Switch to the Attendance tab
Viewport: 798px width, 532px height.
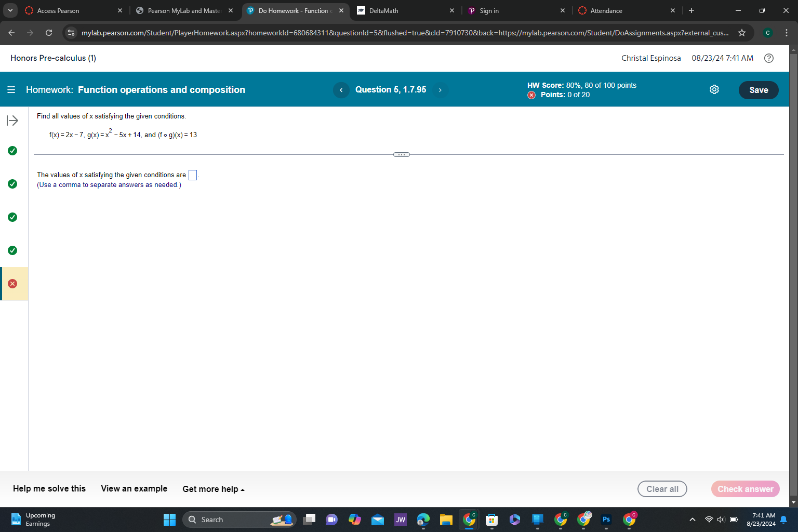pos(627,10)
